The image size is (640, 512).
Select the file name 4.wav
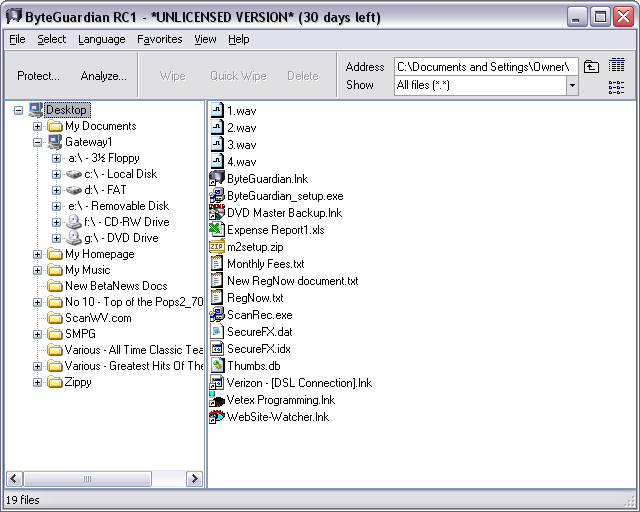tap(242, 162)
